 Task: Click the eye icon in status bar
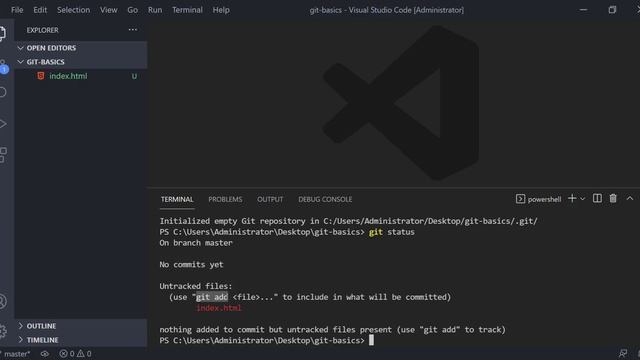tap(44, 353)
